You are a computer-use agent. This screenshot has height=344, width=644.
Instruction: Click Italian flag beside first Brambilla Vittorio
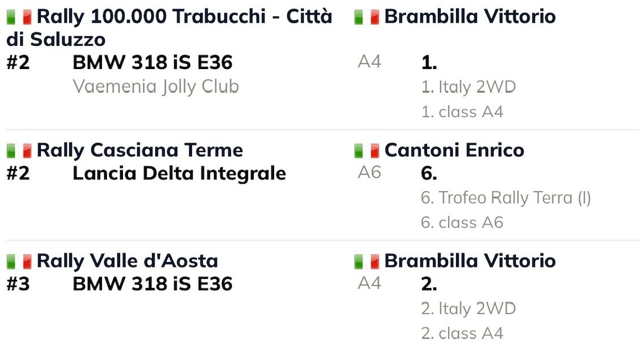[x=367, y=17]
